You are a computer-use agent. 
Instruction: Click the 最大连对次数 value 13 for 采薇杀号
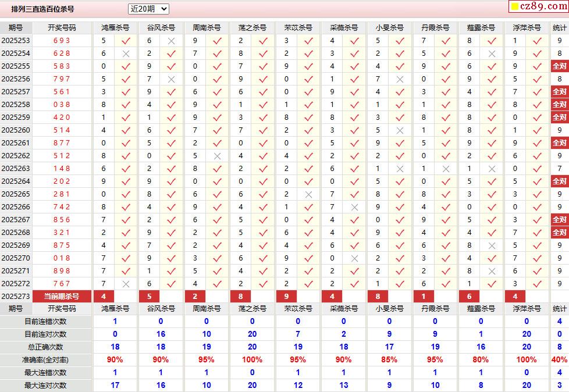344,385
